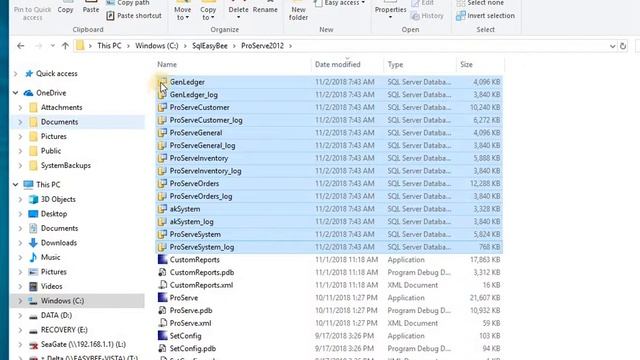
Task: Select the GenLedger database file icon
Action: tap(162, 82)
